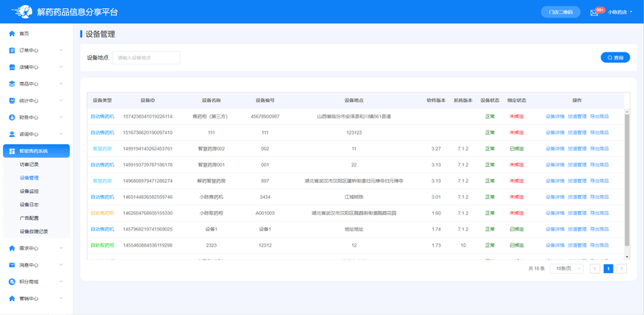644x315 pixels.
Task: Click the 消息中心 envelope icon
Action: (x=12, y=265)
